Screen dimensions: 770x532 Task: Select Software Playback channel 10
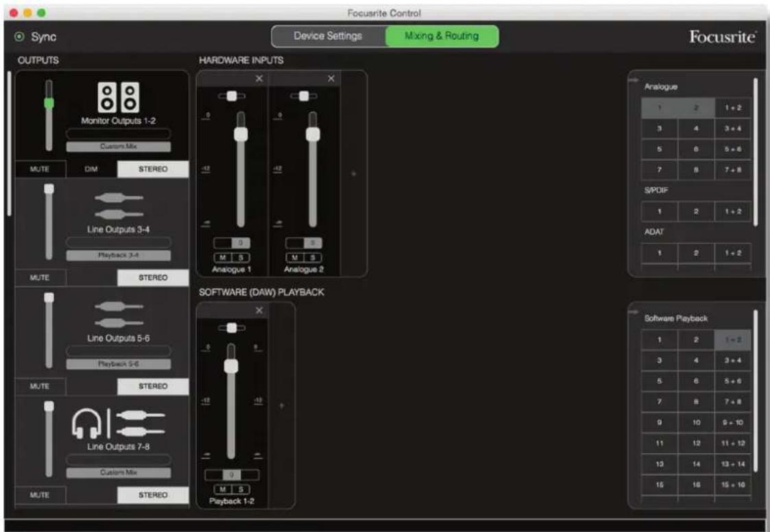(x=696, y=422)
